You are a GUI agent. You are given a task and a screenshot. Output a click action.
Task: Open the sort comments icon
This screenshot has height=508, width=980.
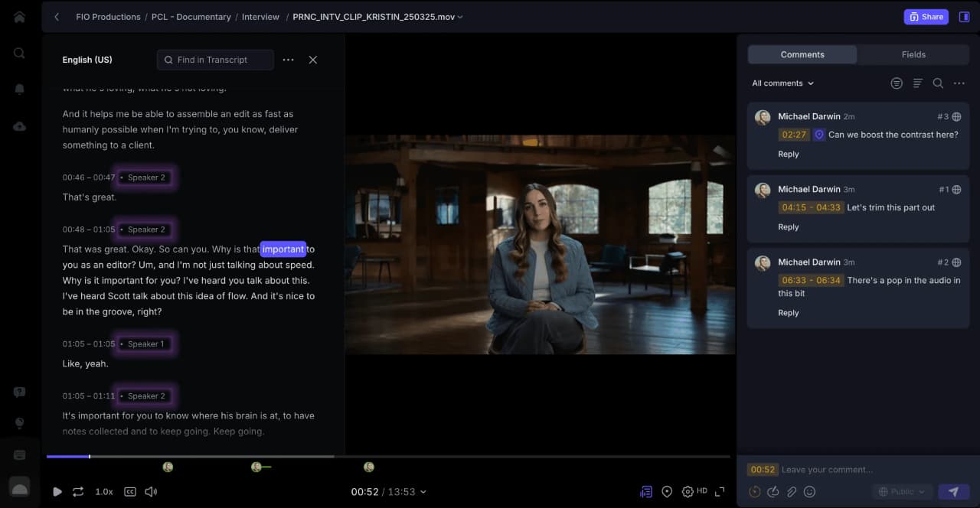pos(917,83)
